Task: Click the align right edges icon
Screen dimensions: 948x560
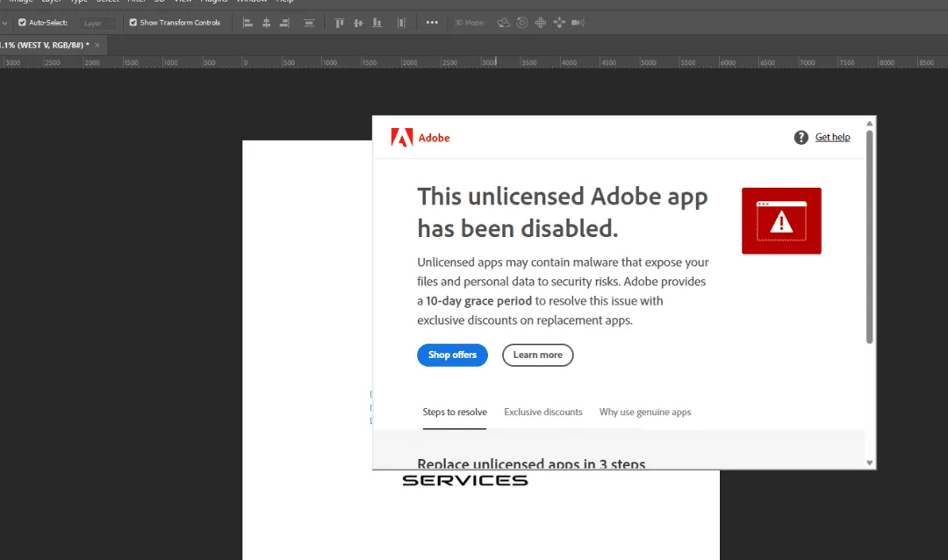Action: [284, 23]
